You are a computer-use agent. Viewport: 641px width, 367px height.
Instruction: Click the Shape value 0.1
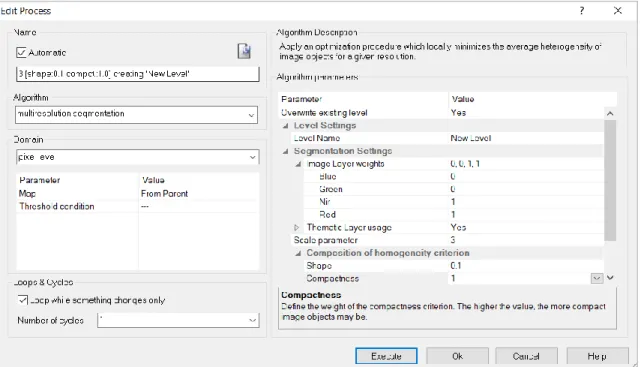(456, 266)
